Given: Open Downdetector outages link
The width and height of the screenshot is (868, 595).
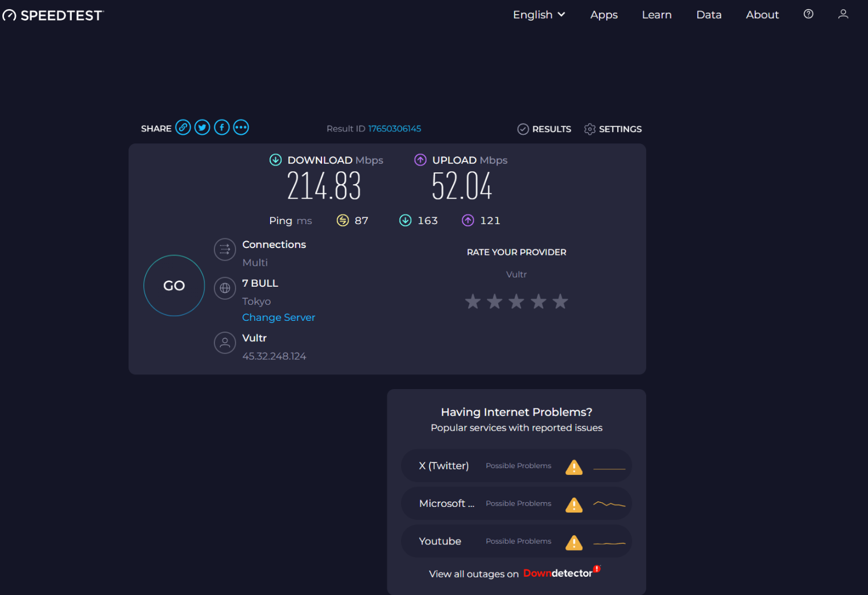Looking at the screenshot, I should pyautogui.click(x=561, y=572).
